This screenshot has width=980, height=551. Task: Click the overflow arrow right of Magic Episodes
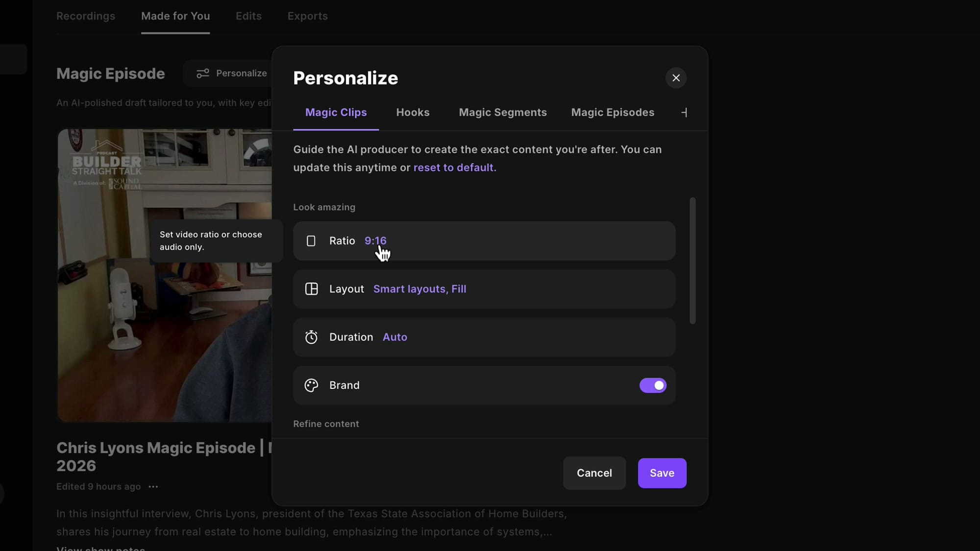(685, 112)
